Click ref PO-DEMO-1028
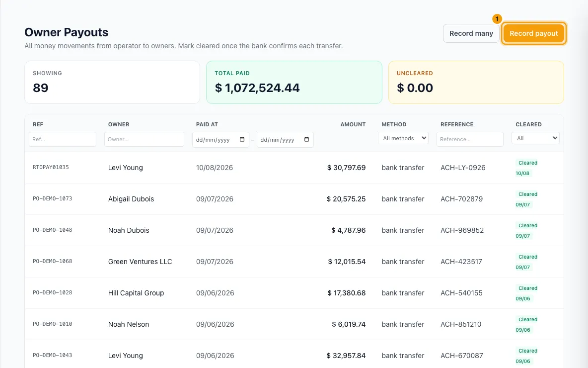588x368 pixels. [52, 292]
